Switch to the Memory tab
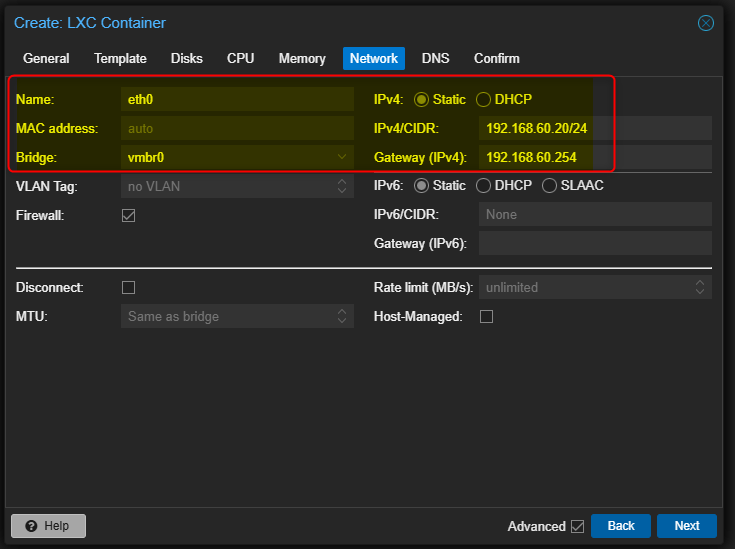Screen dimensions: 735x549 tap(302, 59)
